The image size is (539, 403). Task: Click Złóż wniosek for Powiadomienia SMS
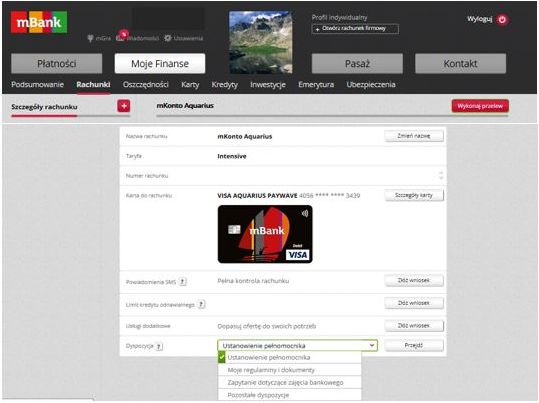click(x=414, y=281)
